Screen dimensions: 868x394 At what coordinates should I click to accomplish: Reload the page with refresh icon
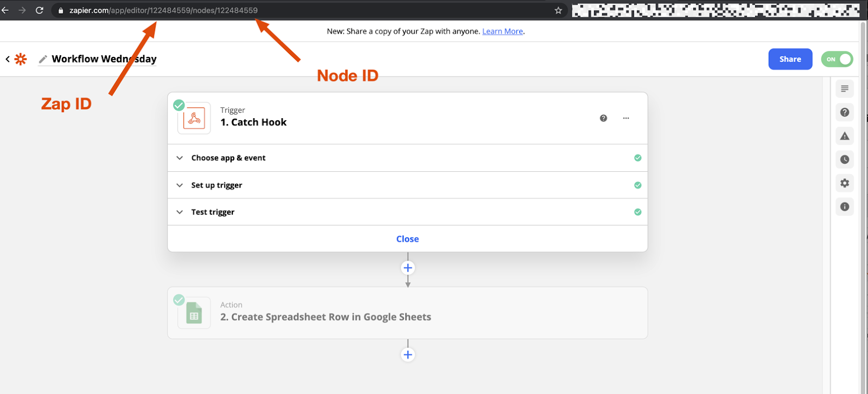(40, 10)
